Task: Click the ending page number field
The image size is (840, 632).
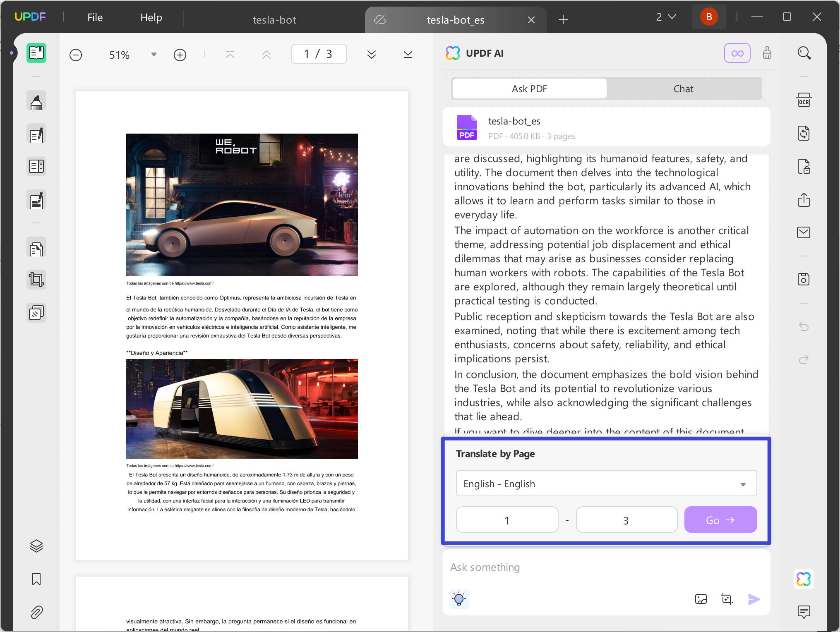Action: click(x=626, y=520)
